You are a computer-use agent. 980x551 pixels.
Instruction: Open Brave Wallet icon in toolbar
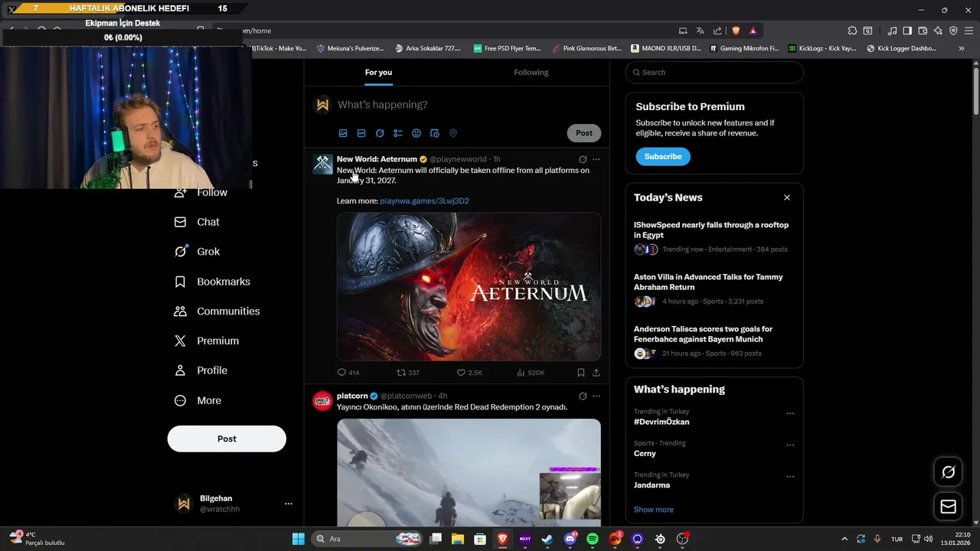tap(923, 31)
